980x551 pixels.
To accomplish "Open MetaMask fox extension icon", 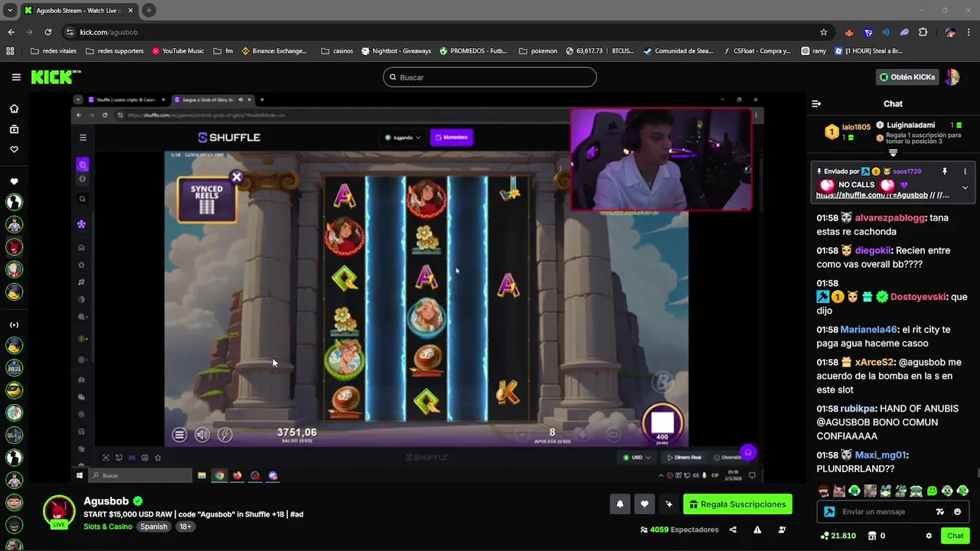I will (x=849, y=32).
